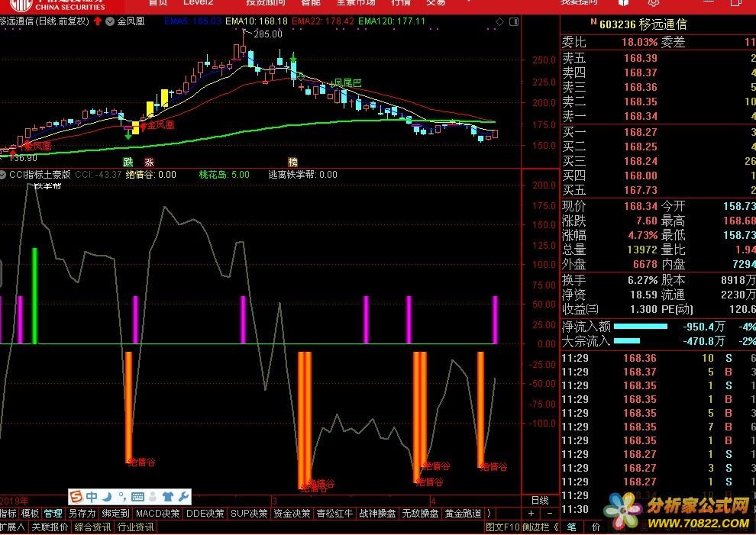Viewport: 756px width, 535px height.
Task: Click 另存为 to save template
Action: pyautogui.click(x=82, y=514)
